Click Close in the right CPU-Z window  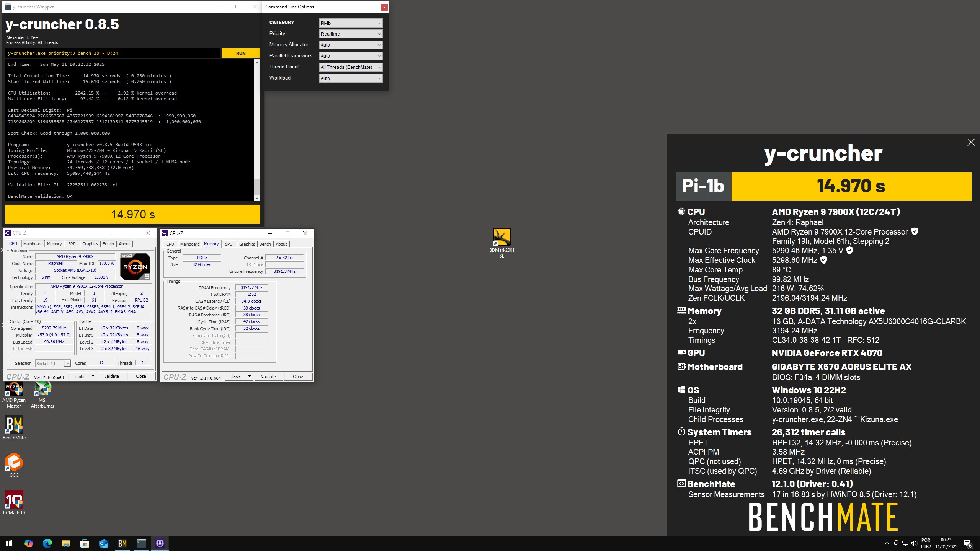pyautogui.click(x=298, y=377)
